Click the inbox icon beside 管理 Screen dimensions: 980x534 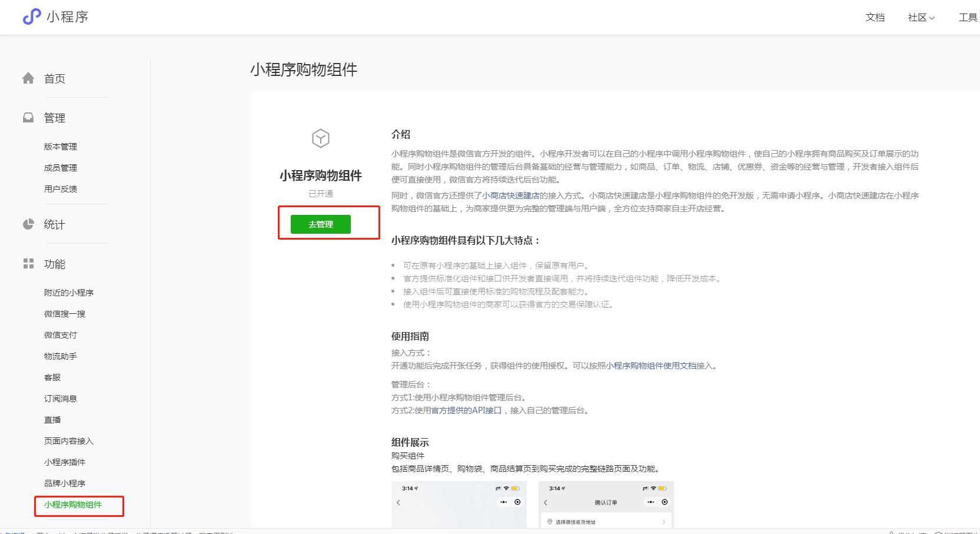click(28, 118)
